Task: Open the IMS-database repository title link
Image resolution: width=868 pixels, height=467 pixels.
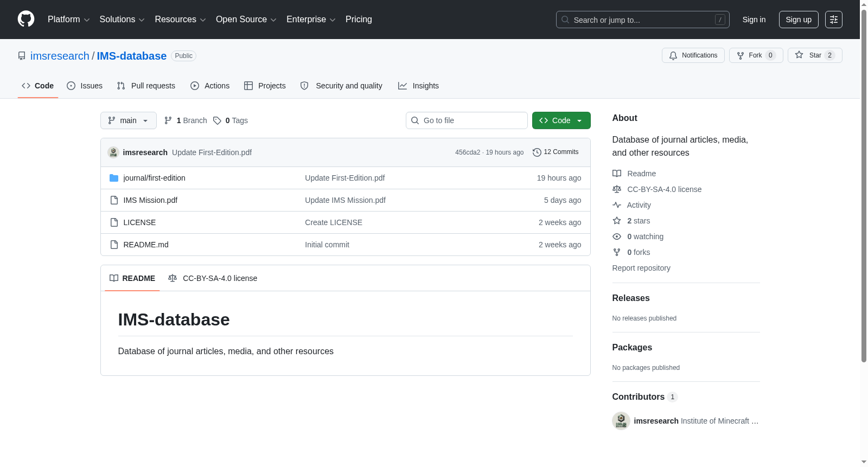Action: tap(132, 56)
